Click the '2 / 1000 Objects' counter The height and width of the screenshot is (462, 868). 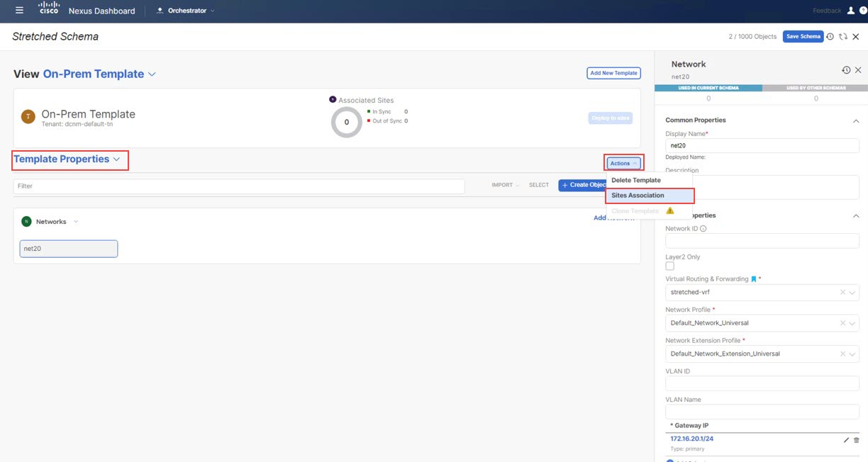[x=752, y=37]
